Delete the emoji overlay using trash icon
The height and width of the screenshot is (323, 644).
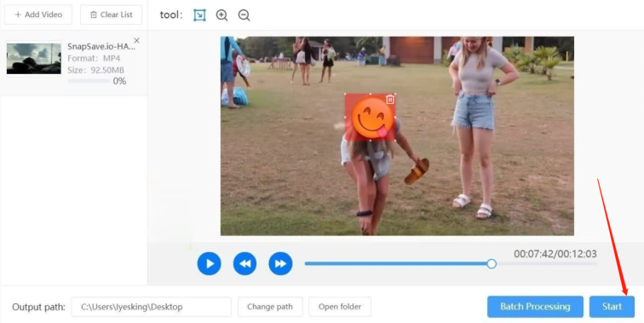(390, 99)
